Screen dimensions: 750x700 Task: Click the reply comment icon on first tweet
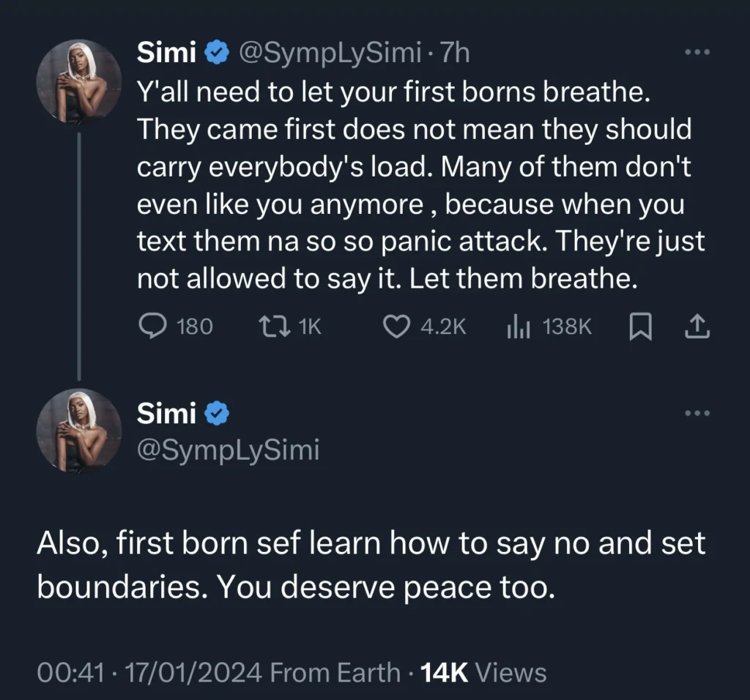tap(152, 326)
